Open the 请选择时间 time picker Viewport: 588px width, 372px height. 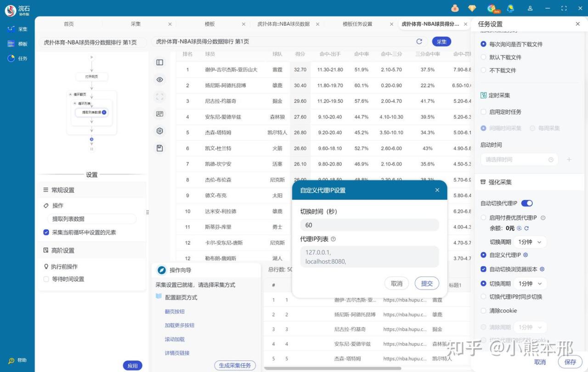(519, 159)
